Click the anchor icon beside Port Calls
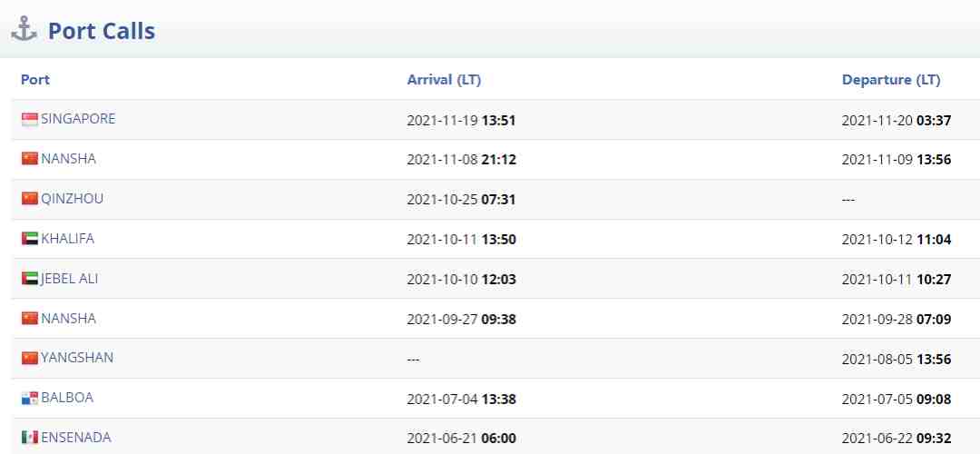This screenshot has width=980, height=454. click(x=24, y=30)
